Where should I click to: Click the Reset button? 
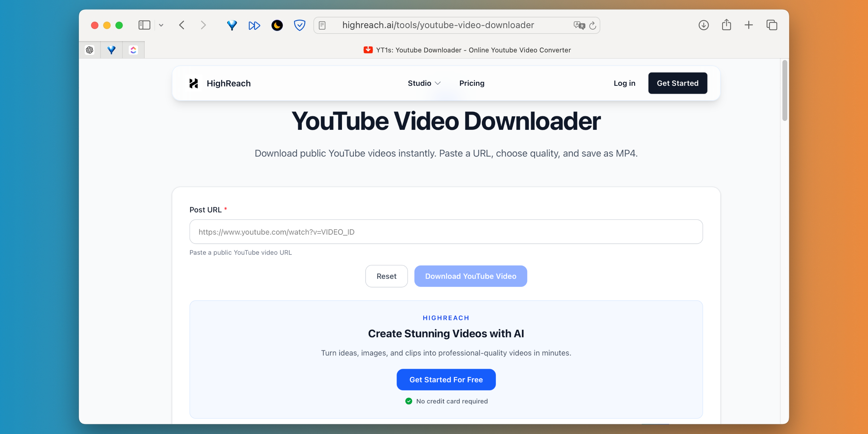tap(386, 276)
